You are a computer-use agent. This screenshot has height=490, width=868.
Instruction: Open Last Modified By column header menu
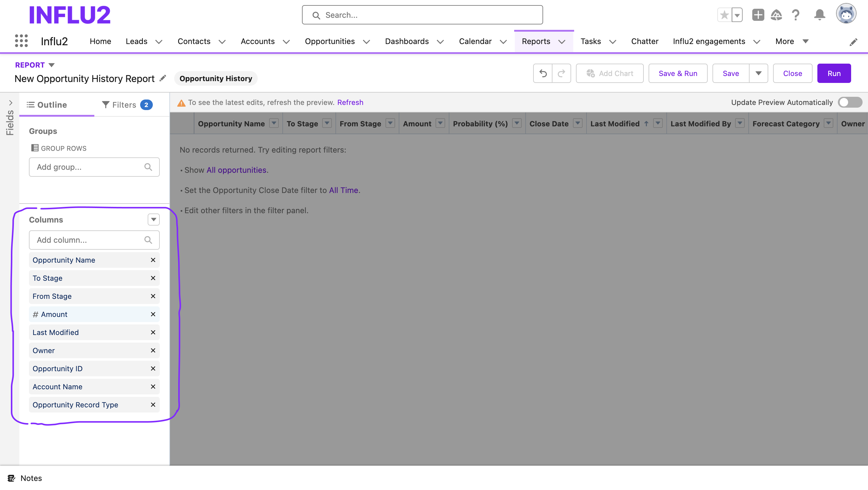[x=740, y=123]
